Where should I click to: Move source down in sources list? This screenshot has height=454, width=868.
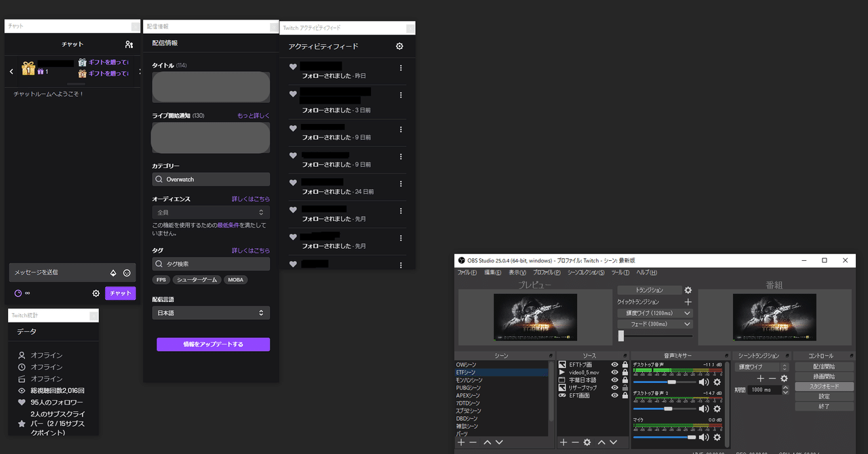tap(614, 442)
